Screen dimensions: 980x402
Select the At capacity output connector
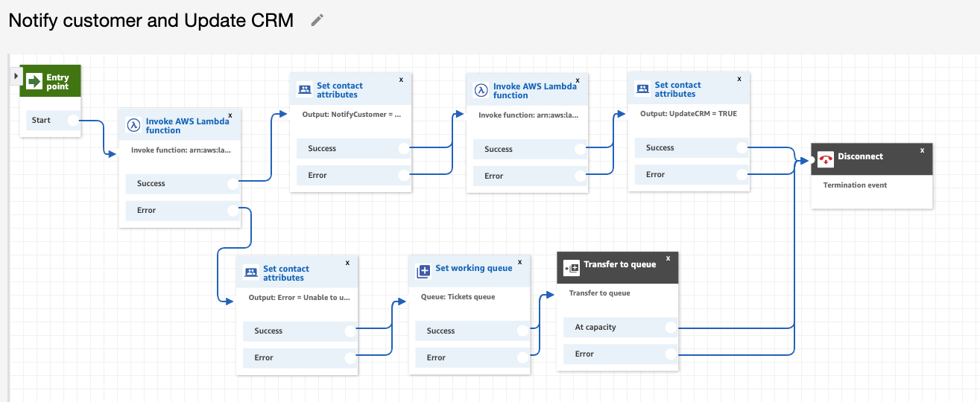tap(671, 327)
